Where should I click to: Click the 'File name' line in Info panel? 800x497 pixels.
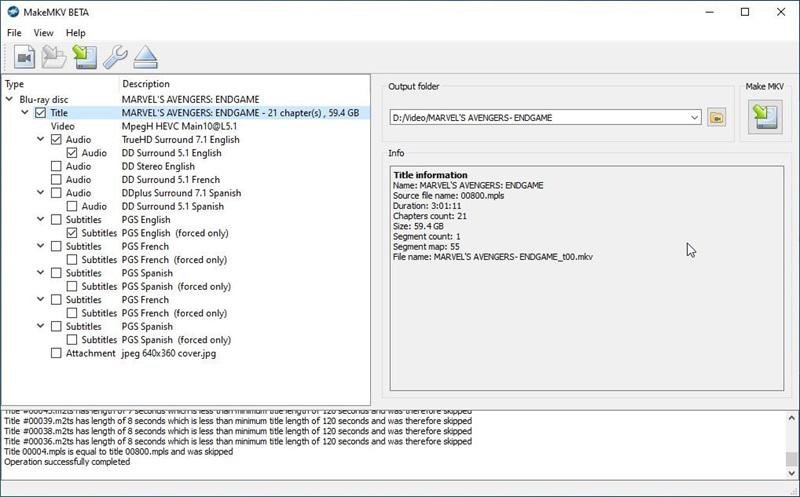pyautogui.click(x=493, y=257)
